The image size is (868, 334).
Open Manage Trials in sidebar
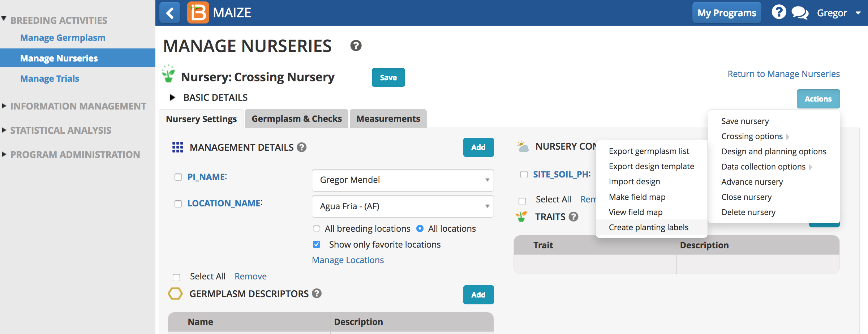click(50, 78)
